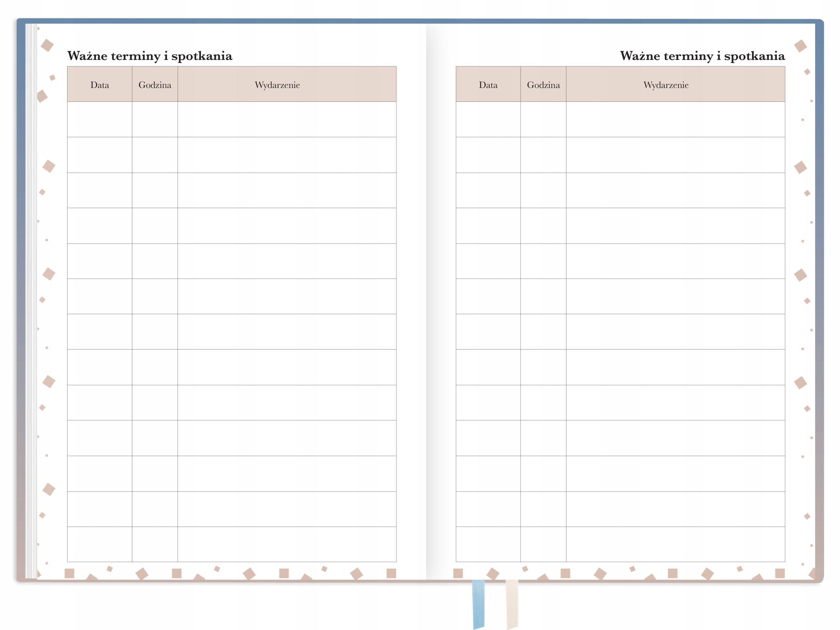Click the 'Data' header on the right page
The width and height of the screenshot is (840, 630).
tap(488, 85)
